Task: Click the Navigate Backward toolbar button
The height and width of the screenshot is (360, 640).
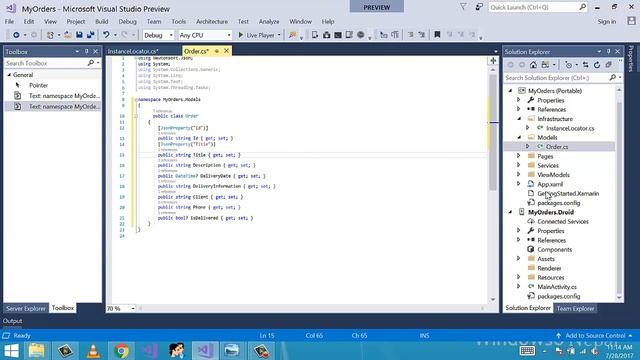Action: tap(16, 35)
